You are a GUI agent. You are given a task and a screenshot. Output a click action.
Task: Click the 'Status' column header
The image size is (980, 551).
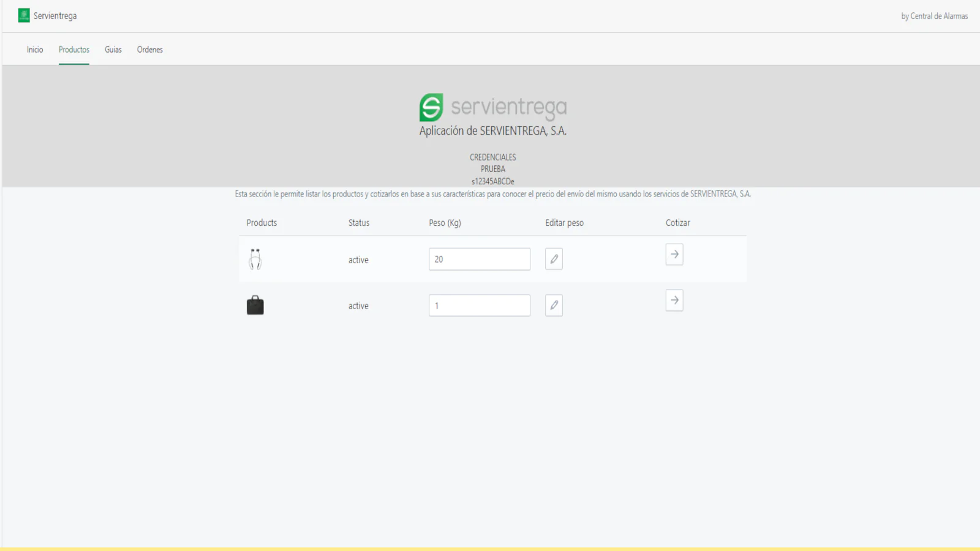coord(359,223)
